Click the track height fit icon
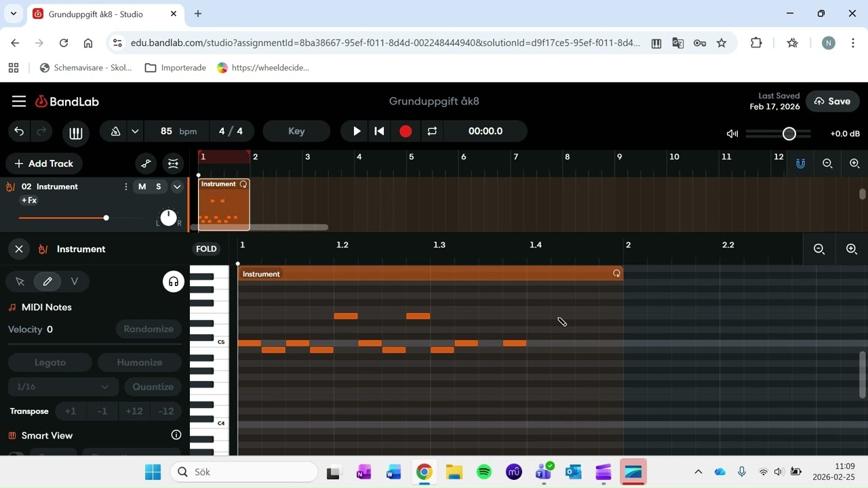 [173, 163]
